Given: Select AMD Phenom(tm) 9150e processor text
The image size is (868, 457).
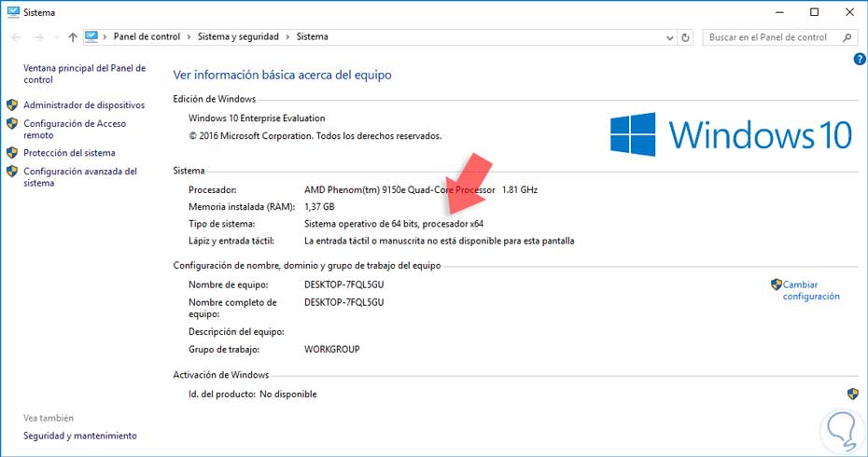Looking at the screenshot, I should click(x=399, y=189).
